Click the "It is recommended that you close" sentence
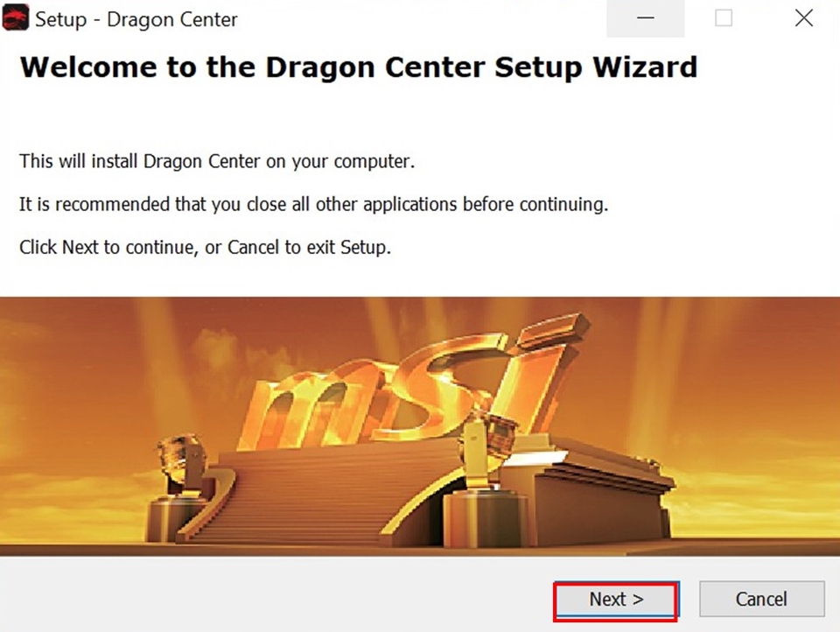 (314, 204)
